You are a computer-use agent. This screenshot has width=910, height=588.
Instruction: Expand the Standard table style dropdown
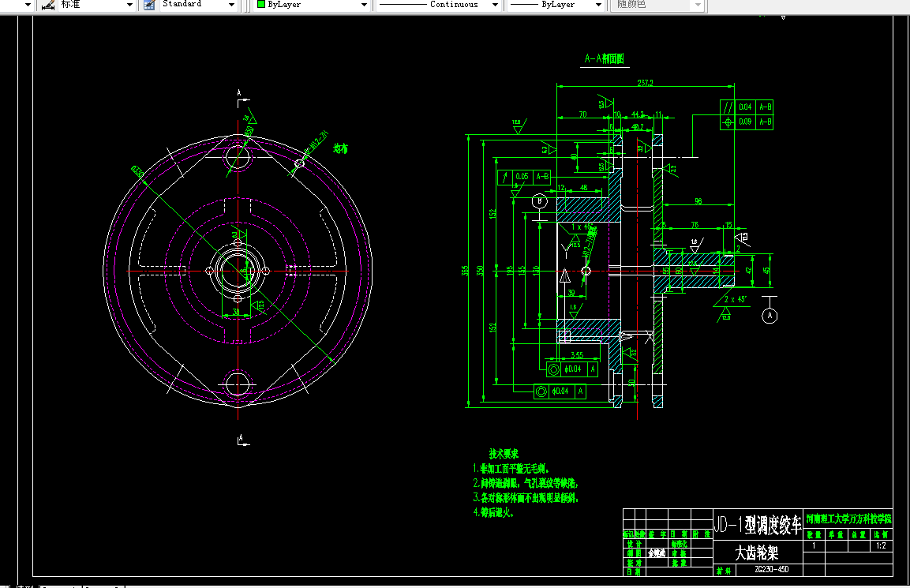[231, 5]
